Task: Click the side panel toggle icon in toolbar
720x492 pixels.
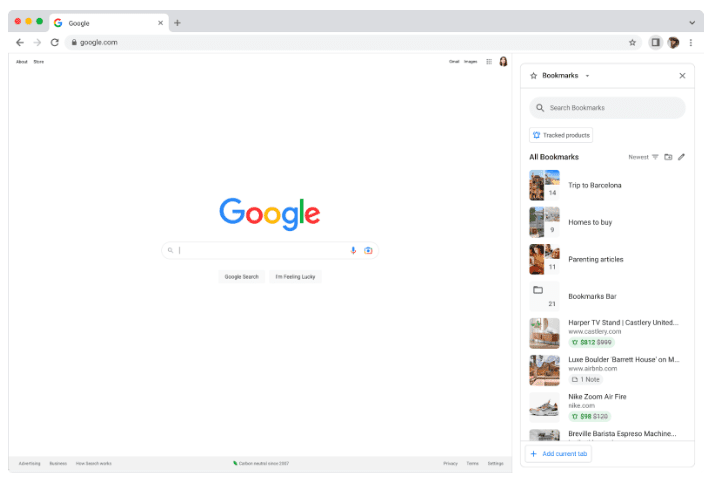Action: [x=655, y=42]
